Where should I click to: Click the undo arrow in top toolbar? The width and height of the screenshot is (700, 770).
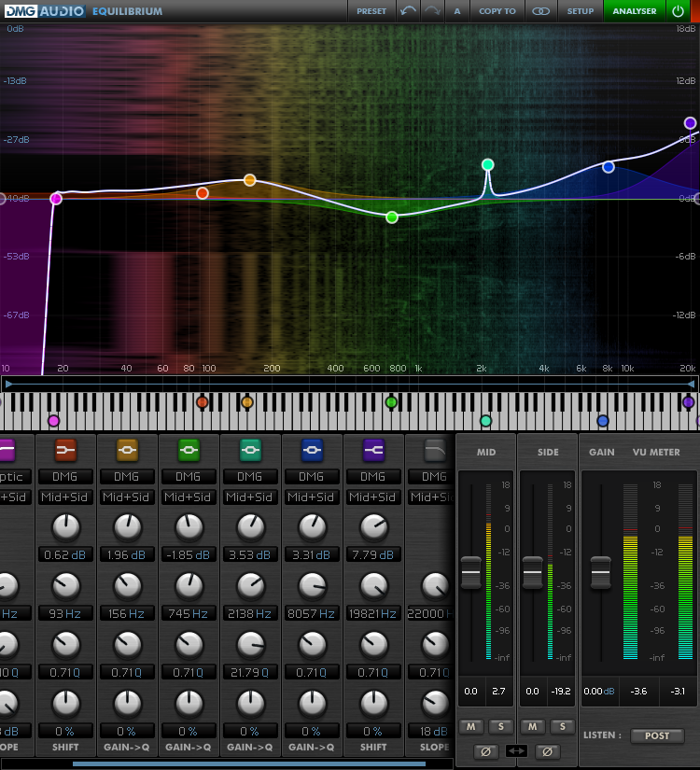(408, 11)
